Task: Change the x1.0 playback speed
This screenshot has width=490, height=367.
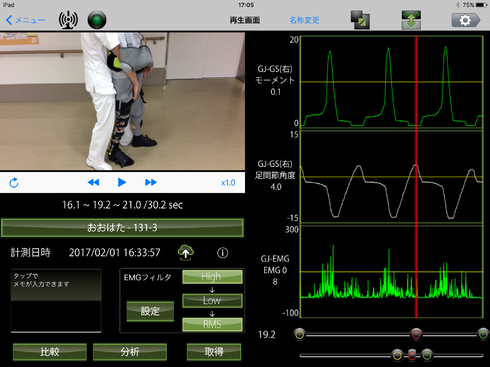Action: pos(228,183)
